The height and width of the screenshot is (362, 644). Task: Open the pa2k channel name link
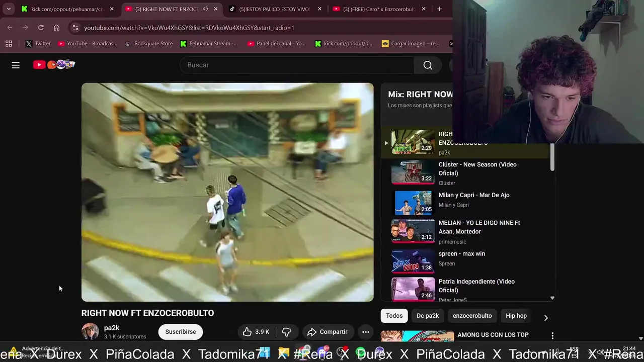112,328
